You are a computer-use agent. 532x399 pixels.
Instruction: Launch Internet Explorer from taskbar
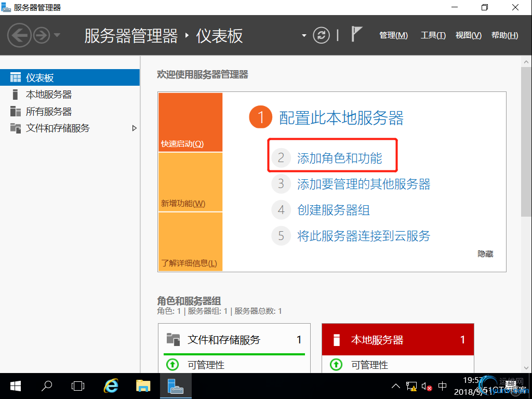111,386
